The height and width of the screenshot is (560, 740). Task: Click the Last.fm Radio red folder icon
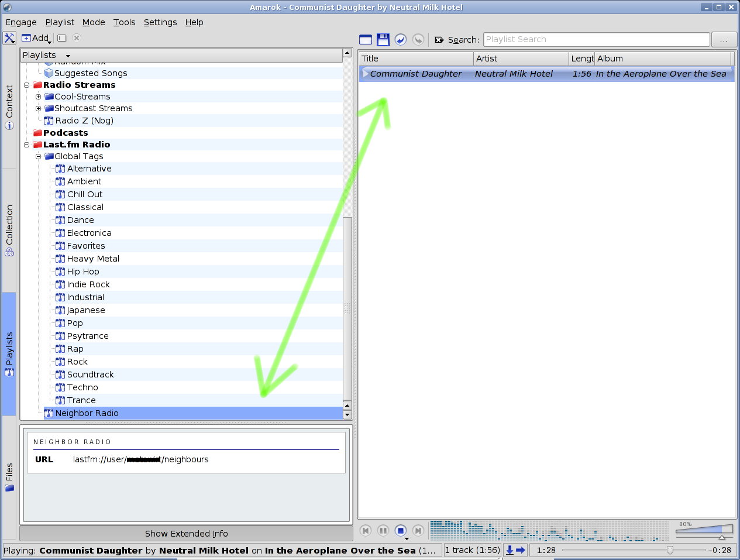pos(37,145)
